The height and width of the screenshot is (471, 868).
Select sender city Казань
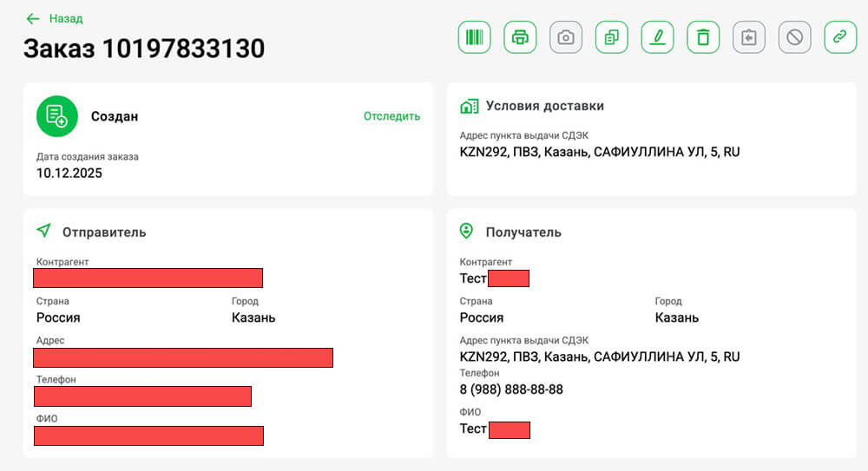(253, 317)
